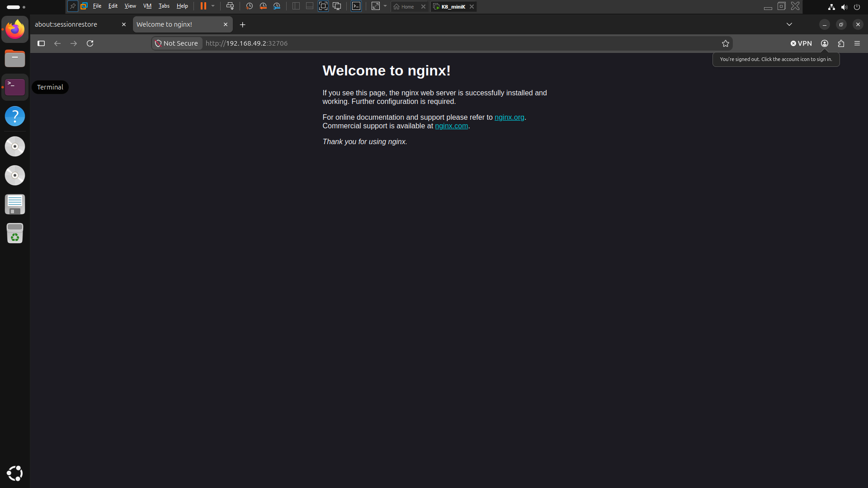Viewport: 868px width, 488px height.
Task: Expand the Firefox list all tabs chevron
Action: pyautogui.click(x=789, y=24)
